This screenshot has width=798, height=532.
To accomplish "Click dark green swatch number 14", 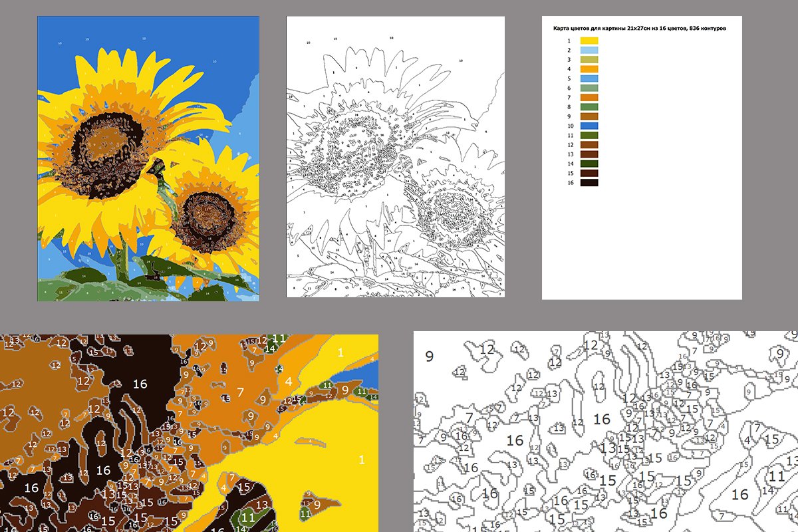I will point(589,162).
